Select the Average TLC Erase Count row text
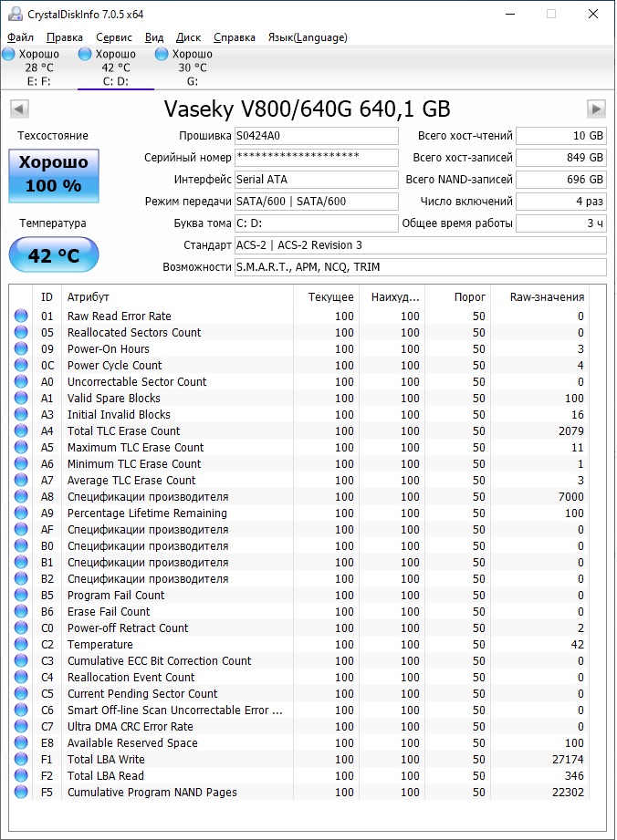The width and height of the screenshot is (617, 840). pyautogui.click(x=131, y=480)
